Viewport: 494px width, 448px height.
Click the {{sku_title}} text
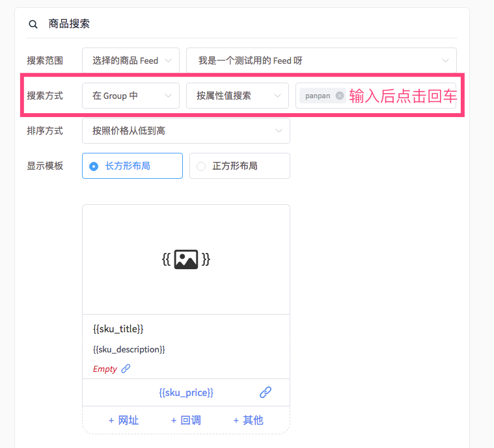tap(118, 329)
